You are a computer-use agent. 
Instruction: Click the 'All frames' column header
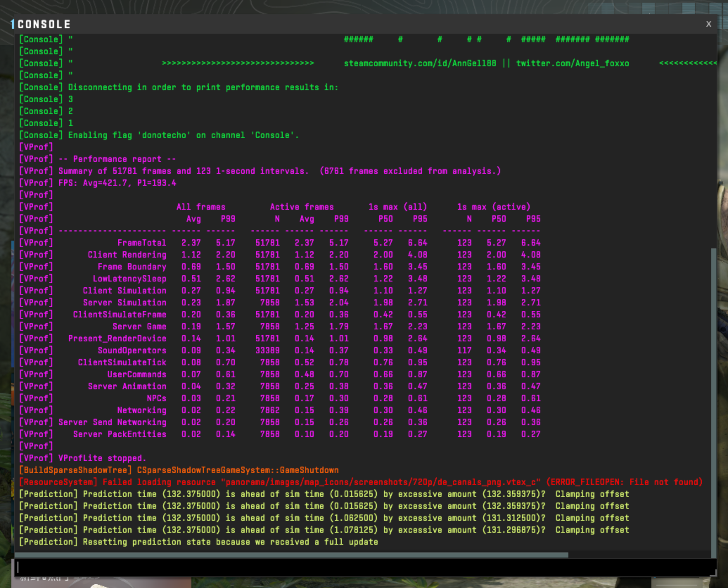(201, 207)
